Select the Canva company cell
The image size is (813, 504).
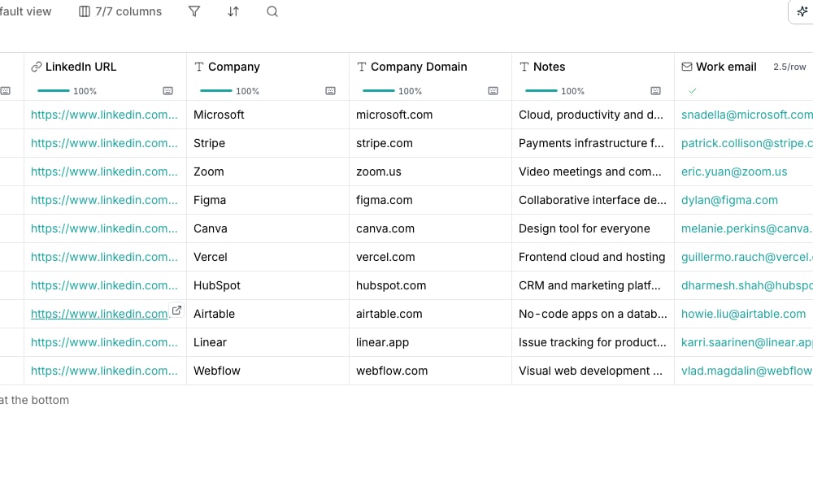pyautogui.click(x=267, y=228)
